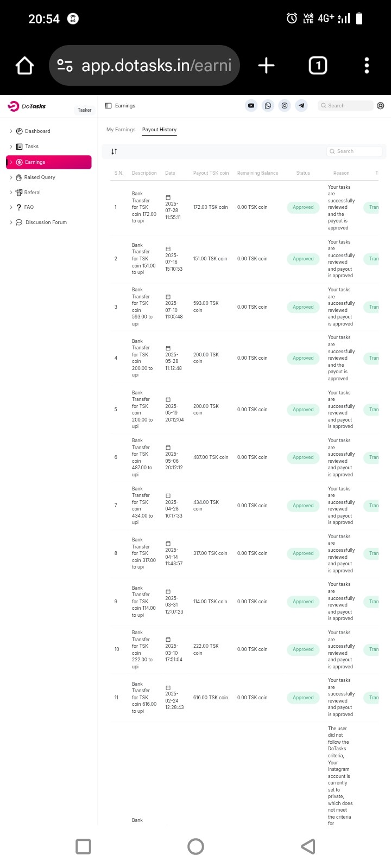Open the YouTube social link icon
The width and height of the screenshot is (391, 868).
pos(251,106)
